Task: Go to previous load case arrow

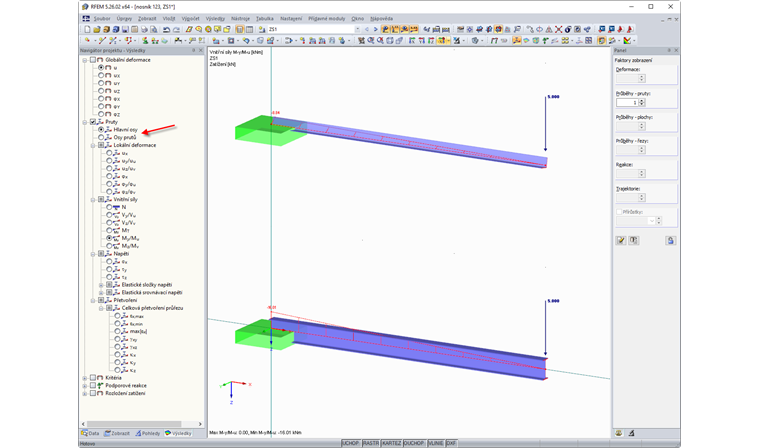Action: click(367, 29)
